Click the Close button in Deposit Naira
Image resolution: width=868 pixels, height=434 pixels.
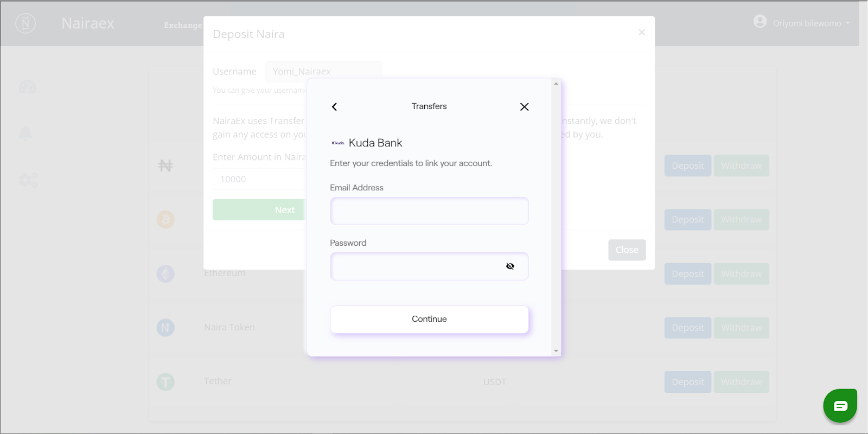click(x=627, y=250)
